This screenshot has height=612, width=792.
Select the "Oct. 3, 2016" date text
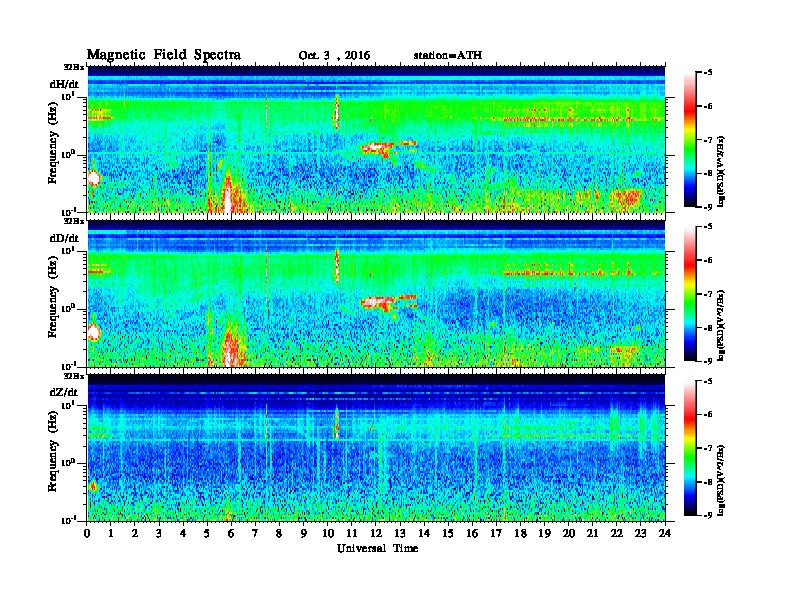pyautogui.click(x=334, y=56)
